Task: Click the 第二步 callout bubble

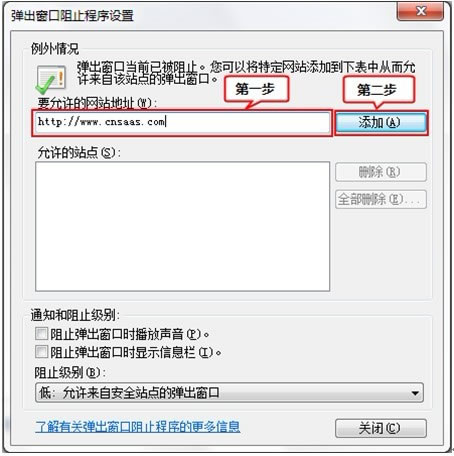Action: coord(379,90)
